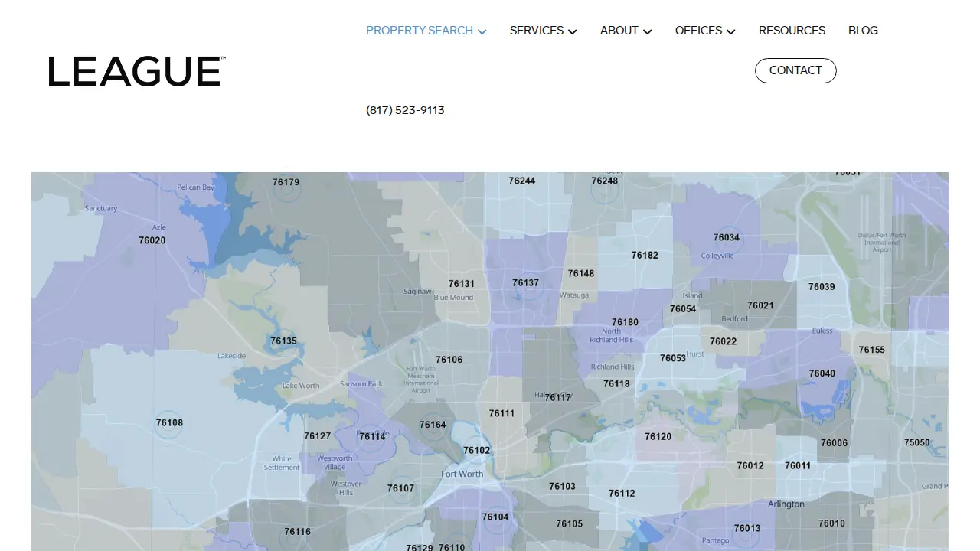Select zip code 76182 on map
Screen dimensions: 980x551
click(x=645, y=255)
